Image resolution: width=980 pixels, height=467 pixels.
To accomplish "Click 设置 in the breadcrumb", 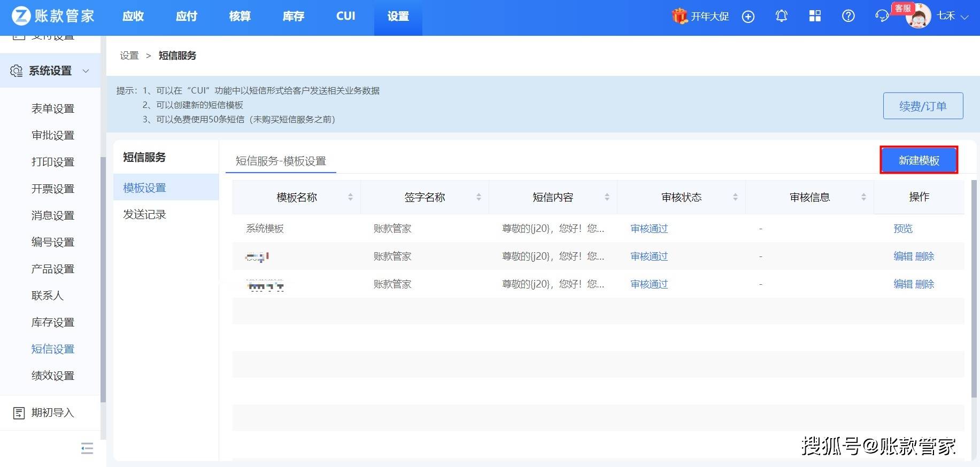I will [129, 56].
